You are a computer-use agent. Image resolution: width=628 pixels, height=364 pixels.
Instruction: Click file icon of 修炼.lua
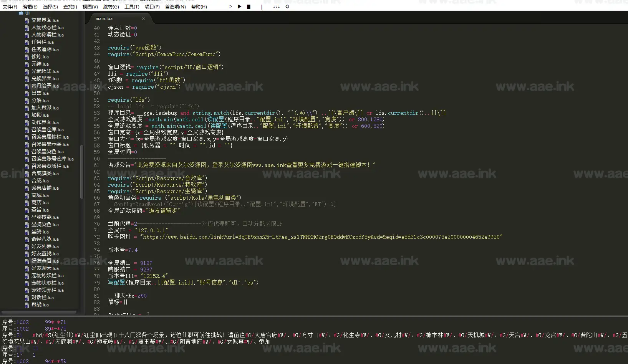[x=27, y=57]
